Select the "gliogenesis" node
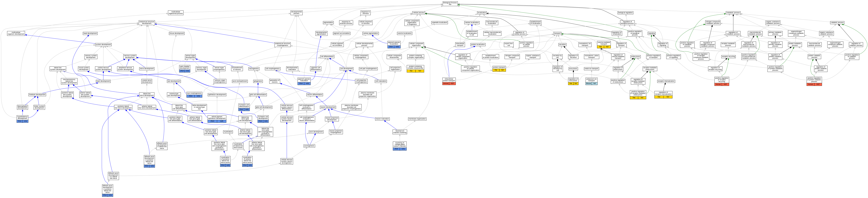Screen dimensions: 868x198 click(x=258, y=81)
